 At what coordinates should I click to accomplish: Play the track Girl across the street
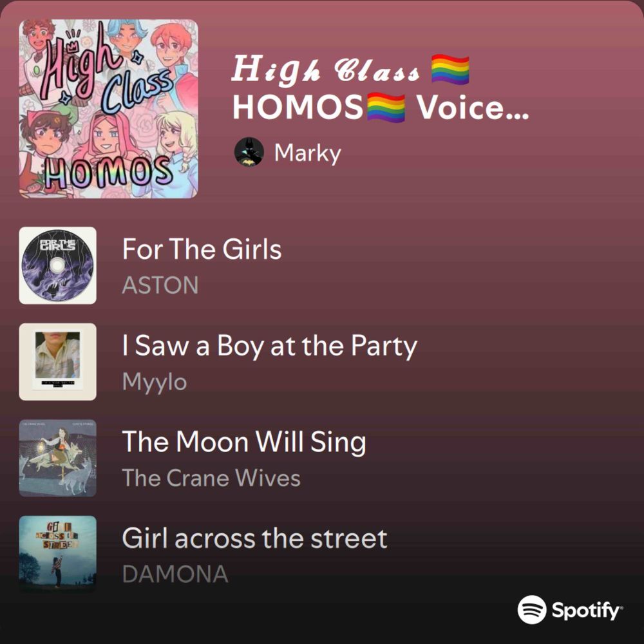(254, 538)
